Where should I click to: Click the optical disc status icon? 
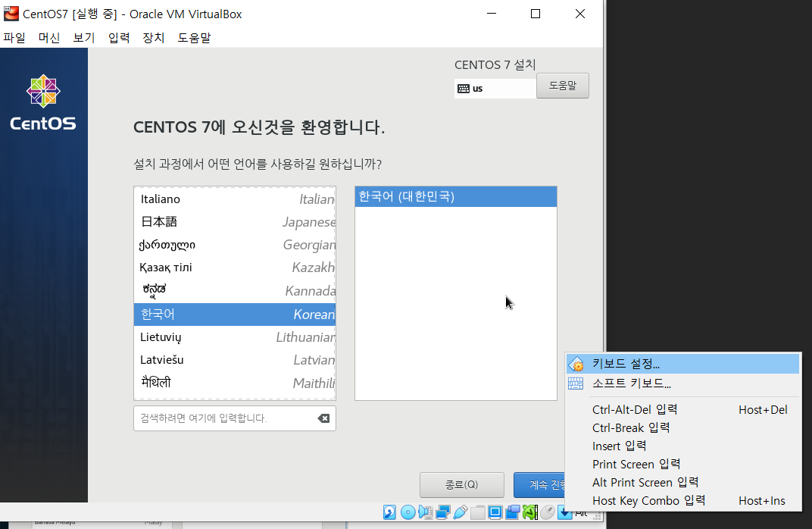tap(408, 512)
